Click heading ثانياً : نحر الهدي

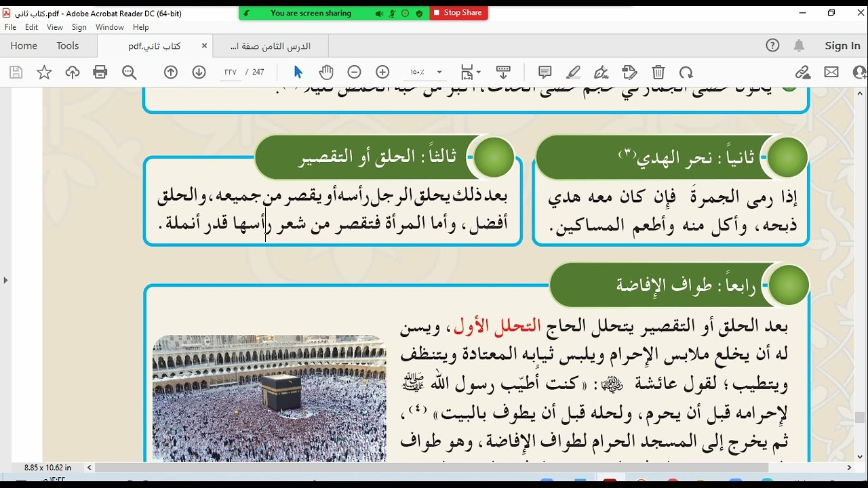pyautogui.click(x=686, y=157)
